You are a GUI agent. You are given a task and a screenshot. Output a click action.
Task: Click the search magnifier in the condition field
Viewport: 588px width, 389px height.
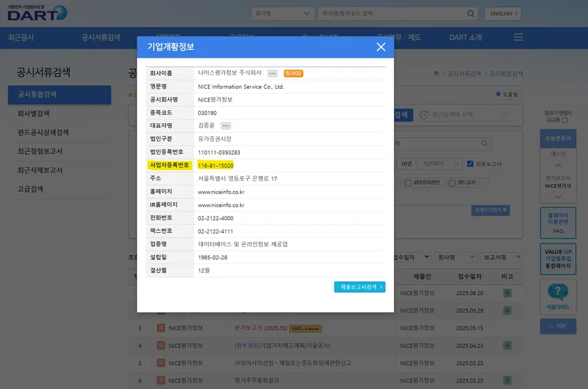click(484, 143)
